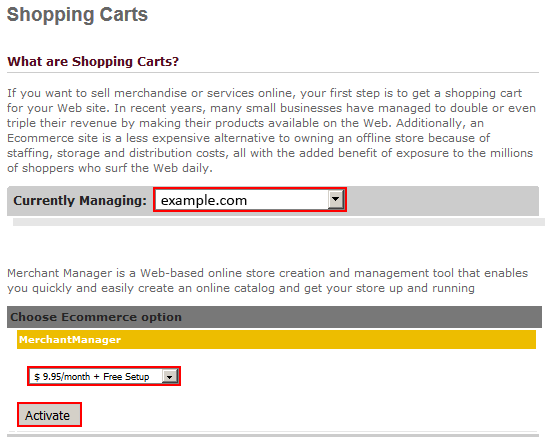This screenshot has width=556, height=445.
Task: Click the Currently Managing label
Action: click(x=80, y=201)
